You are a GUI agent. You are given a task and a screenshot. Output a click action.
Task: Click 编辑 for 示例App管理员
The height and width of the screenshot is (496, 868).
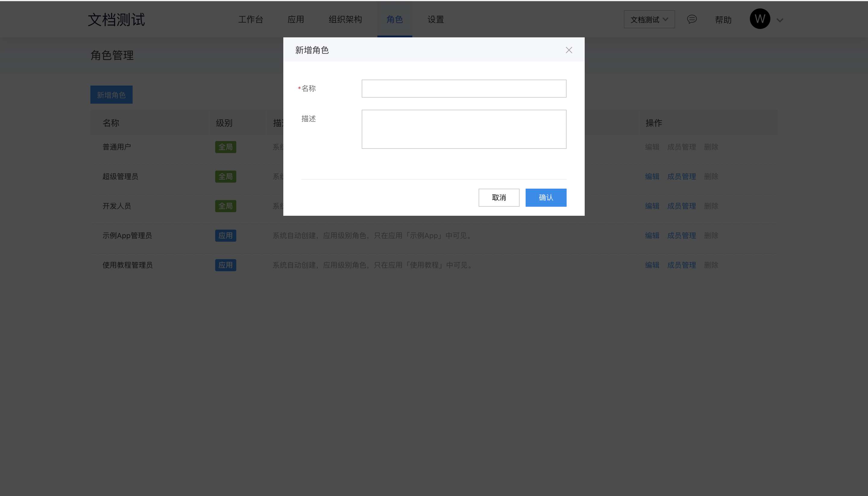point(652,236)
